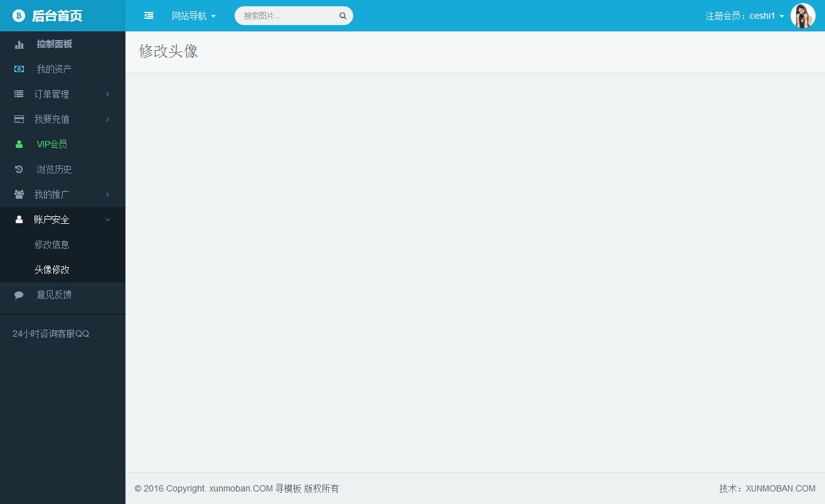Open 修改信息 submenu item
Screen dimensions: 825x504
(51, 244)
